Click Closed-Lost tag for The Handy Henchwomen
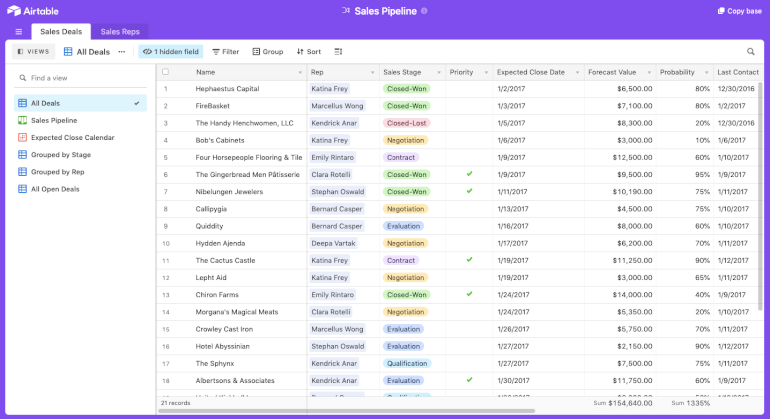 406,123
